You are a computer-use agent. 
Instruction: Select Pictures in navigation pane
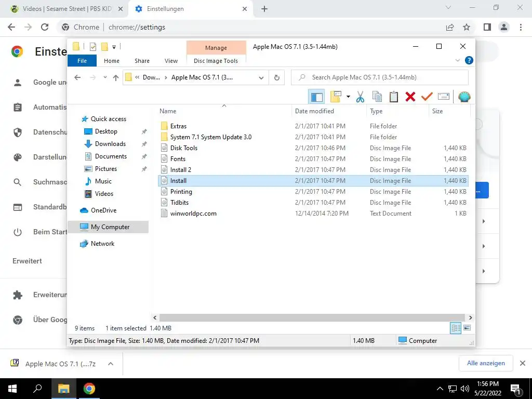[106, 169]
